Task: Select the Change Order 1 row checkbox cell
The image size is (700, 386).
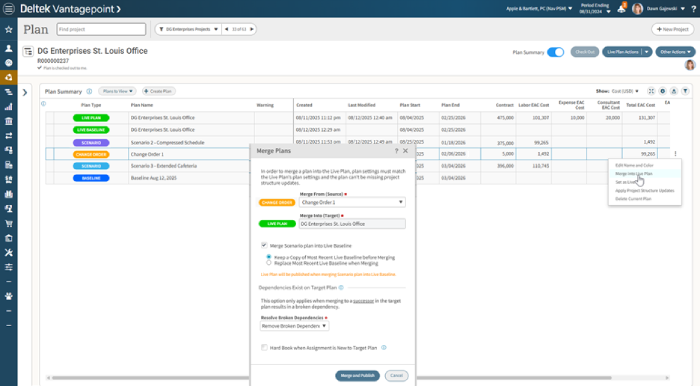Action: pyautogui.click(x=50, y=154)
